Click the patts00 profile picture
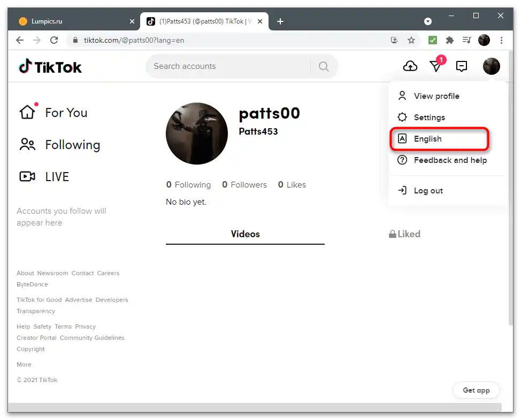 pyautogui.click(x=197, y=134)
